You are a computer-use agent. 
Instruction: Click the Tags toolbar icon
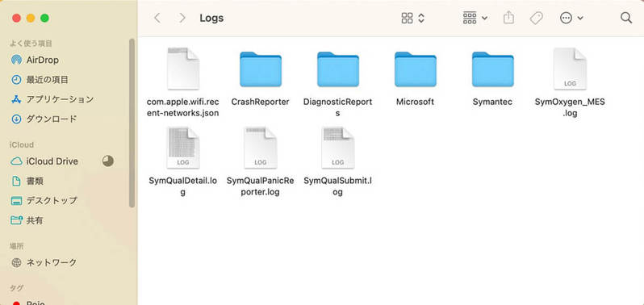[x=536, y=18]
